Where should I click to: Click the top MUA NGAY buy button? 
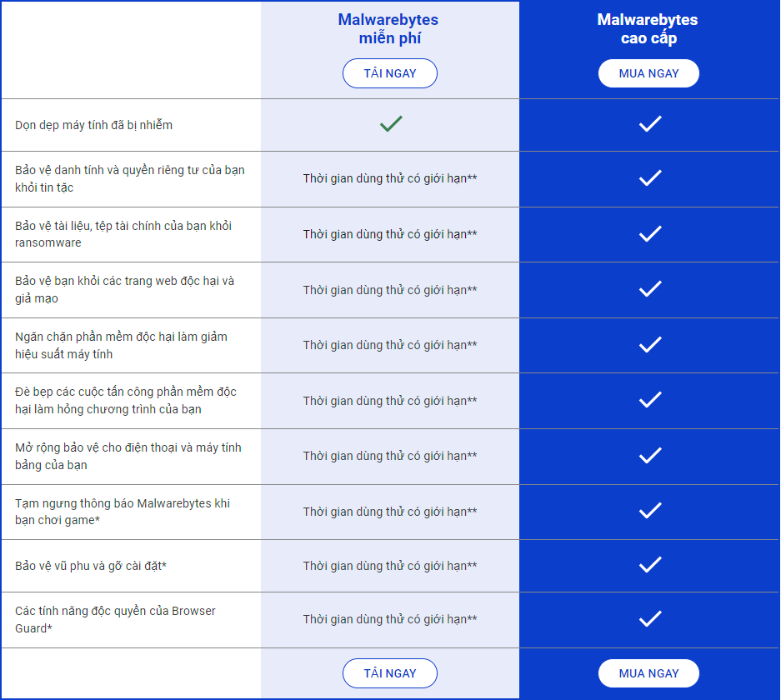[648, 73]
